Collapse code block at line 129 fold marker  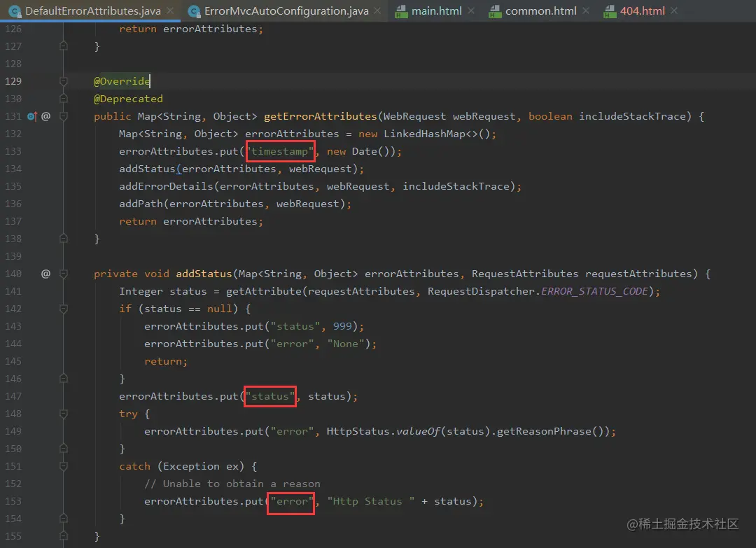tap(63, 81)
